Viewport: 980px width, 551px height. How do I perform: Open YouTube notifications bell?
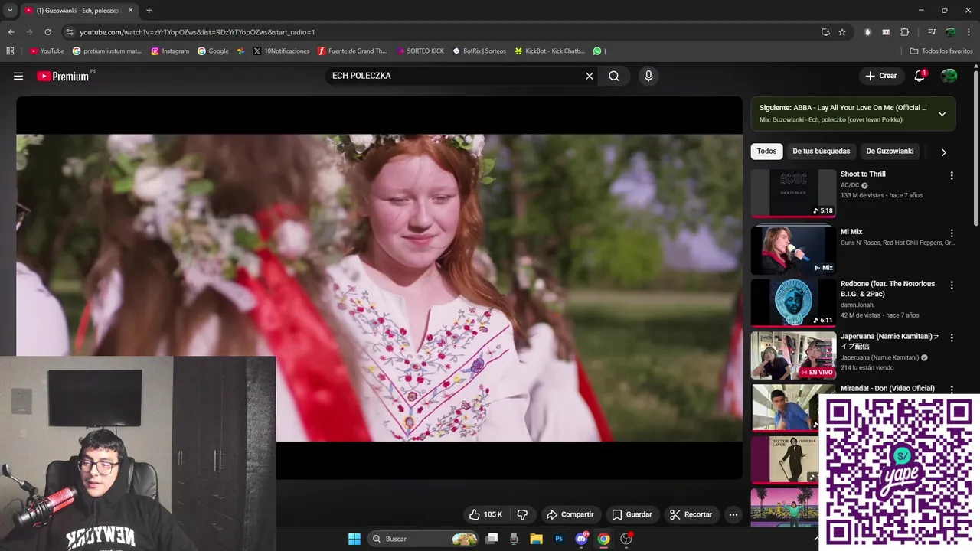920,76
